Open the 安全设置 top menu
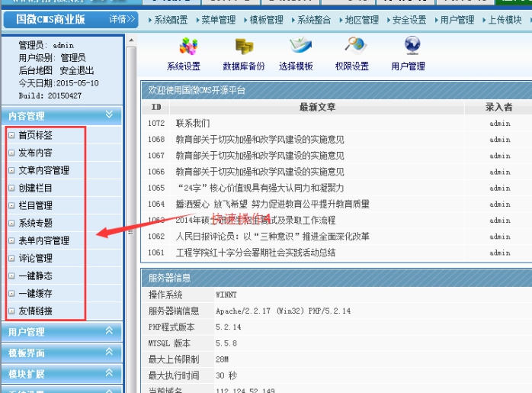532x393 pixels. pyautogui.click(x=409, y=20)
